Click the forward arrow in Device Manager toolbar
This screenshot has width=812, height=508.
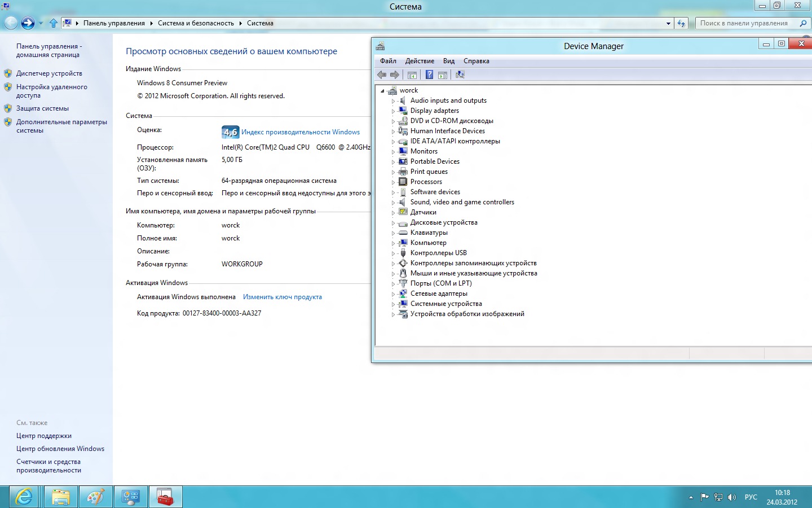point(395,75)
